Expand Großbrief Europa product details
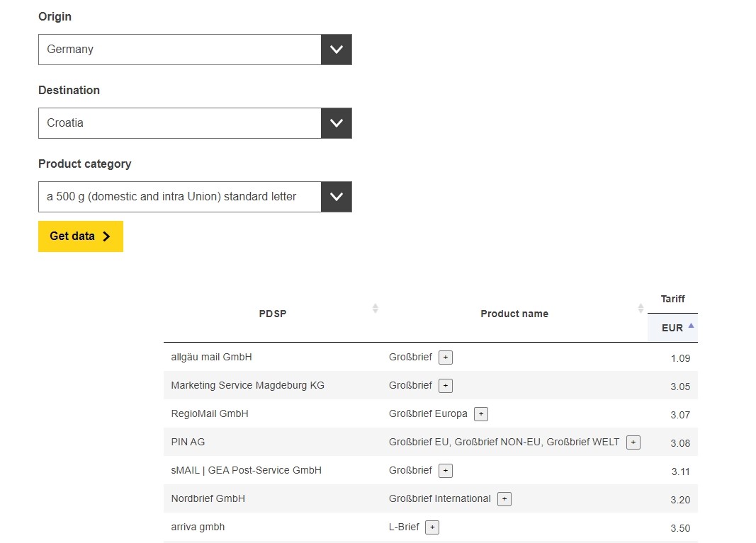 point(481,414)
